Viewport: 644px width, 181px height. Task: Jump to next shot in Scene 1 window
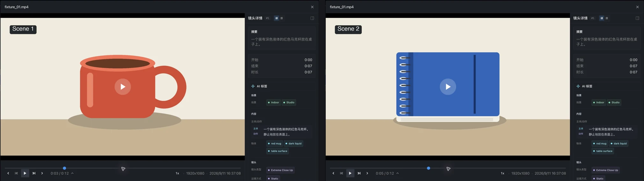tap(34, 173)
